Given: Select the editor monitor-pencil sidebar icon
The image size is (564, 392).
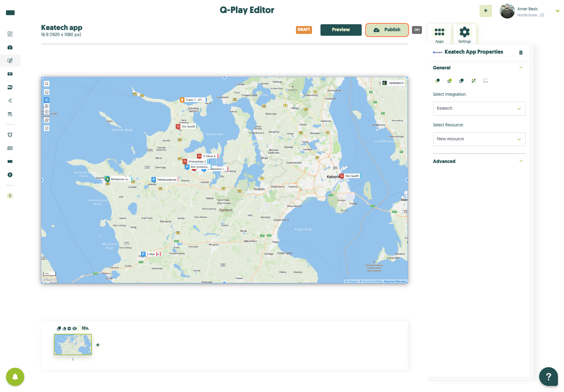Looking at the screenshot, I should tap(10, 61).
